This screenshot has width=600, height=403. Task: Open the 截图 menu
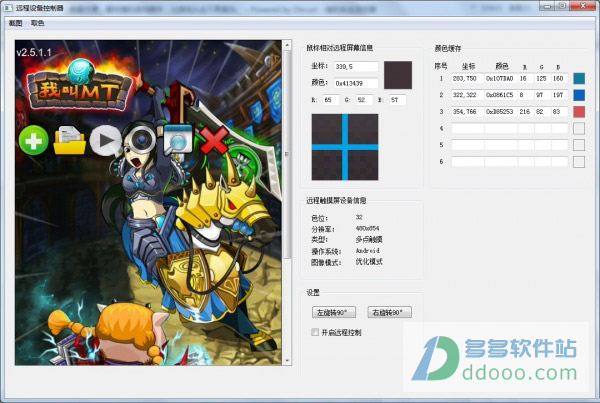click(x=15, y=23)
